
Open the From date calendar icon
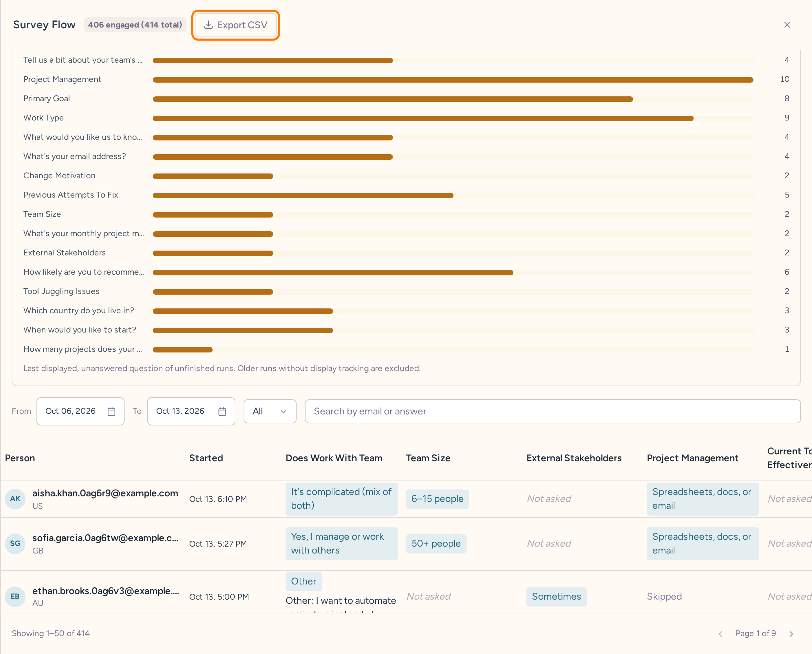[111, 411]
